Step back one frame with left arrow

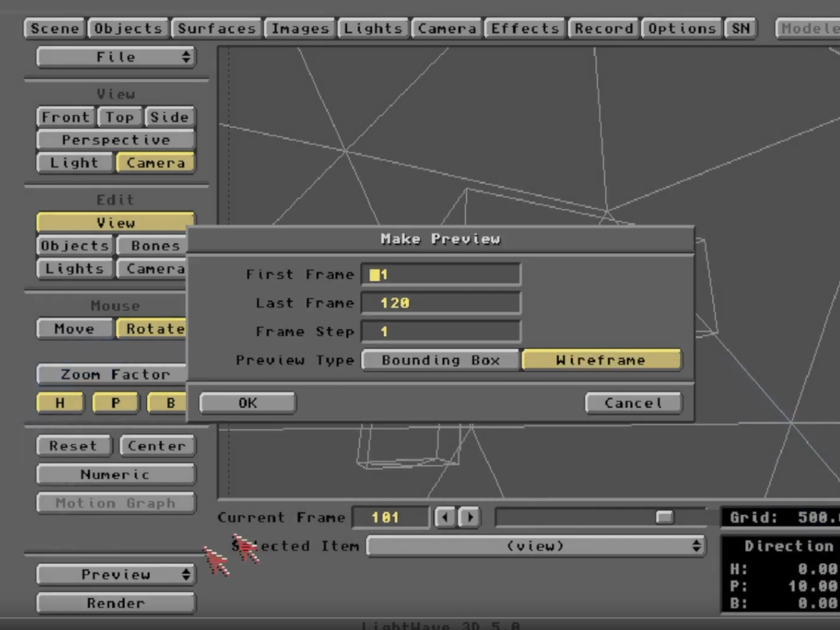[x=445, y=517]
